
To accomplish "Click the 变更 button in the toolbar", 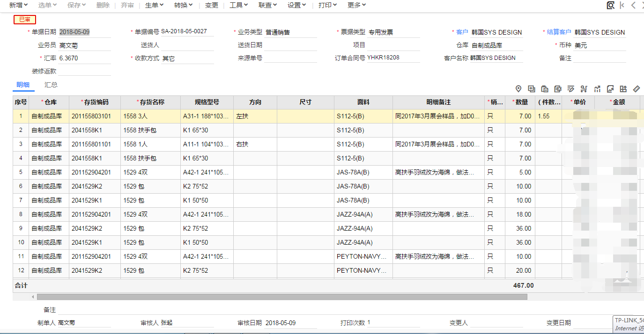I will tap(212, 5).
